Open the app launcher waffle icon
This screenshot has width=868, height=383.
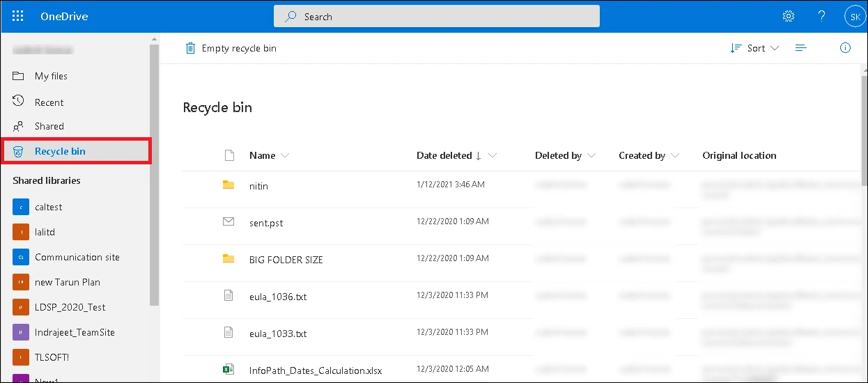tap(18, 16)
